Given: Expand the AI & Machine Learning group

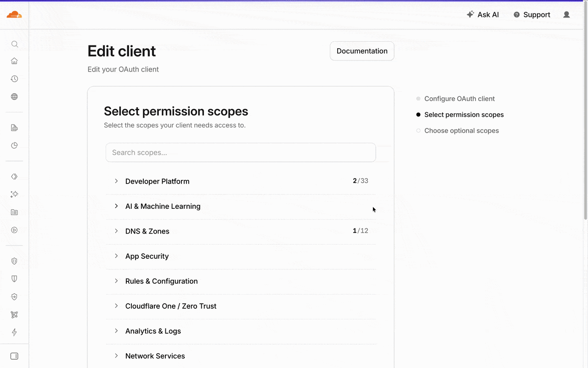Looking at the screenshot, I should pos(241,206).
